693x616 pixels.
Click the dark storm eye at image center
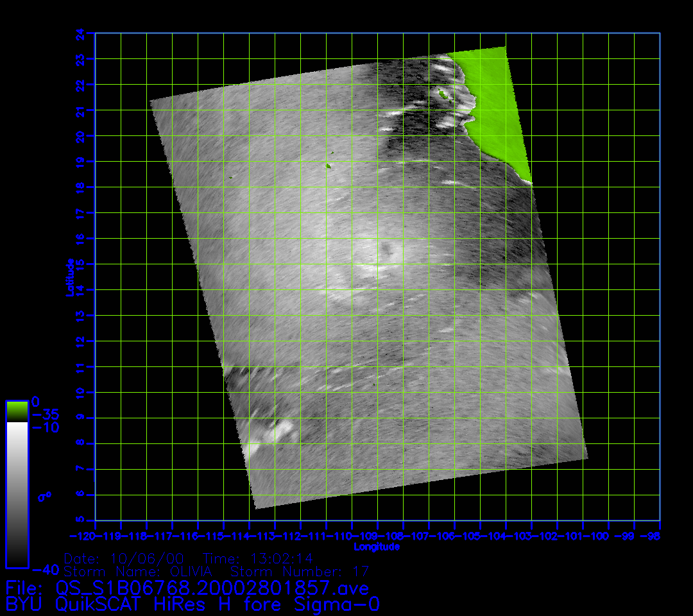click(387, 250)
